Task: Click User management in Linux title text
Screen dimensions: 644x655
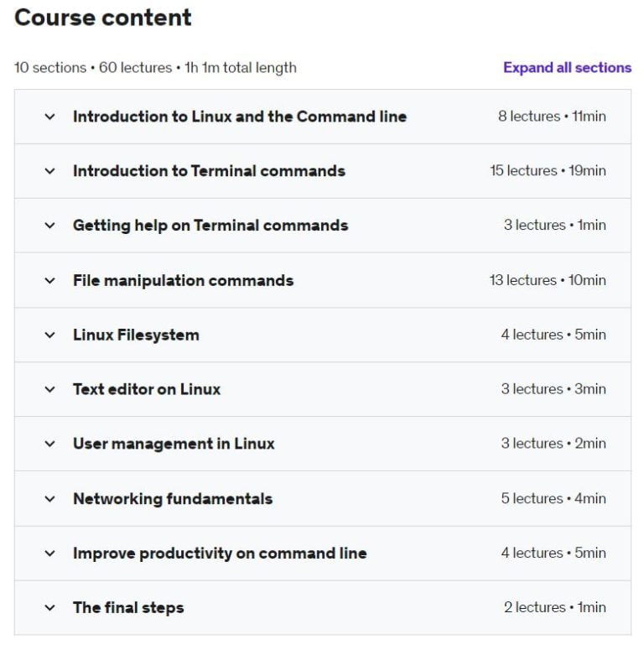Action: (x=174, y=444)
